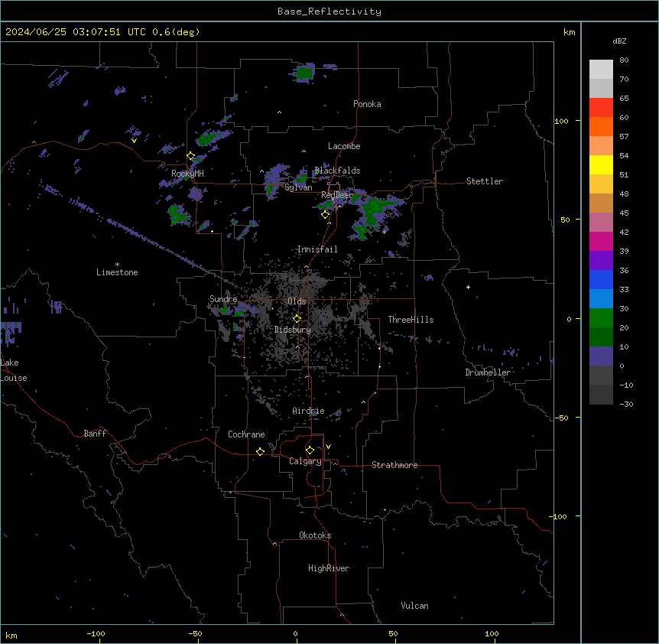
Task: Click the green radar echo east of RedDeer
Action: [x=372, y=209]
